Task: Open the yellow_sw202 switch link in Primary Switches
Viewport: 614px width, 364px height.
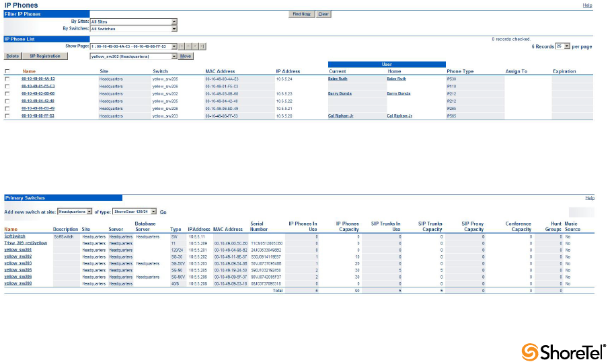Action: (x=18, y=257)
